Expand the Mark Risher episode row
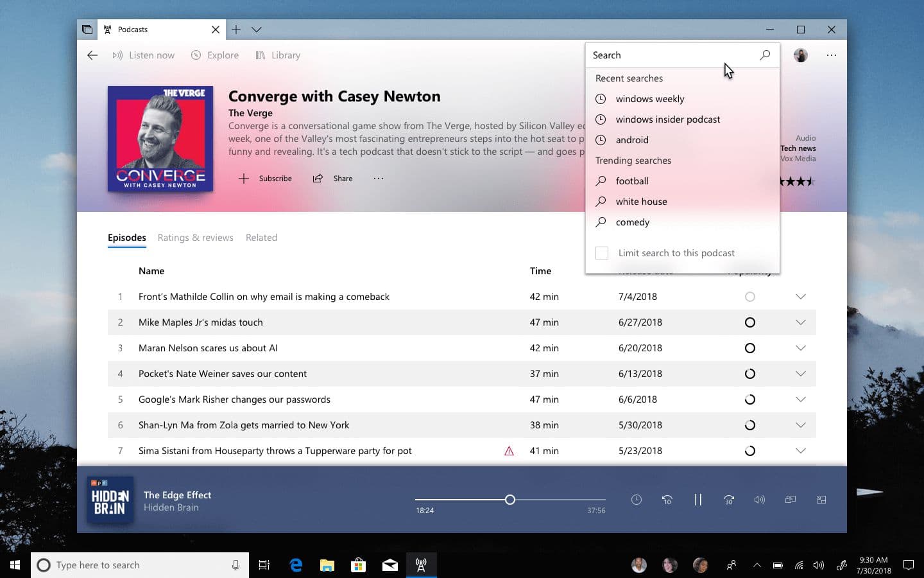The image size is (924, 578). click(801, 399)
